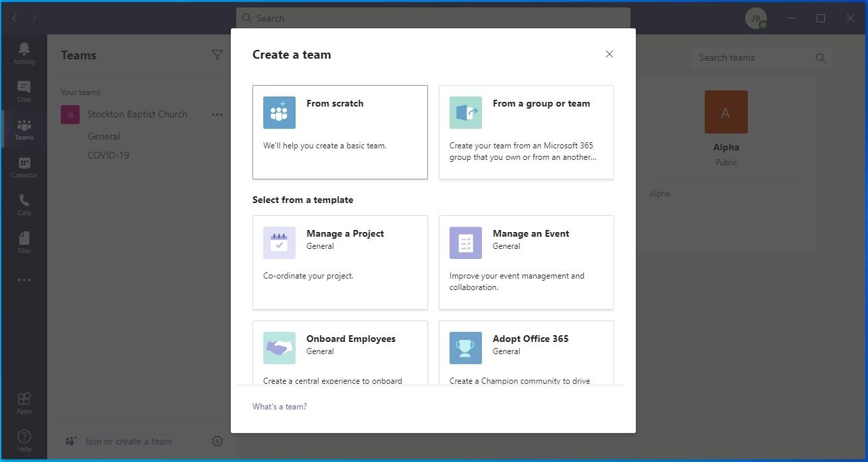The height and width of the screenshot is (462, 868).
Task: Click the Stockton Baptist Church SB avatar
Action: [70, 115]
